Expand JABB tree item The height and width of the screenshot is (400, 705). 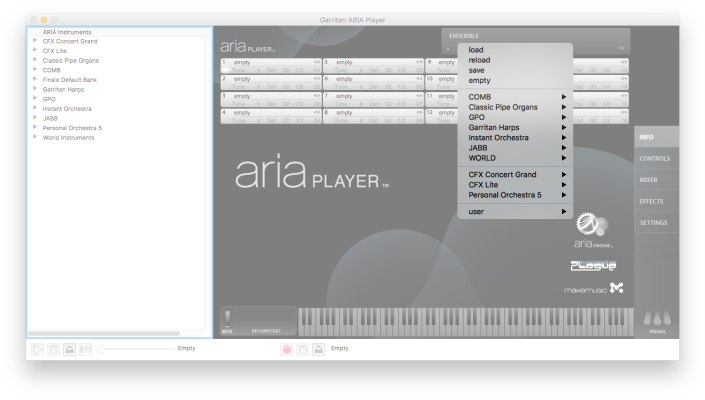pyautogui.click(x=35, y=117)
